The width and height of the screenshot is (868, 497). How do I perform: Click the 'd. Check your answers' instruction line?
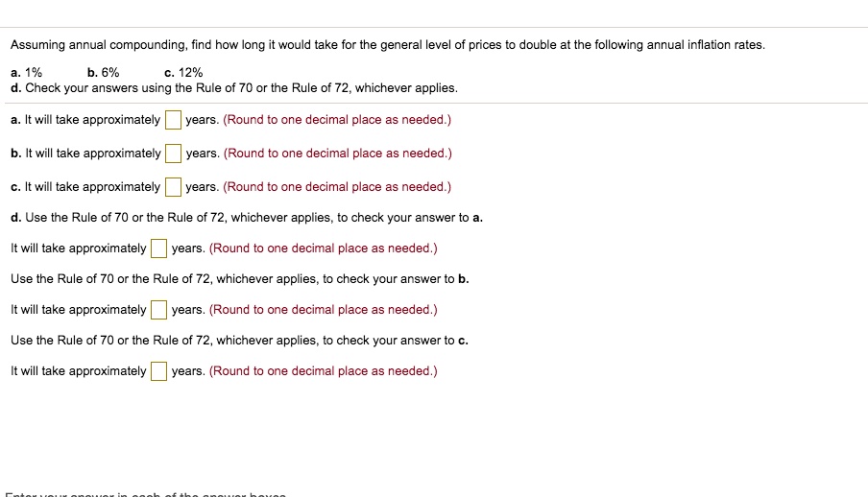(234, 88)
